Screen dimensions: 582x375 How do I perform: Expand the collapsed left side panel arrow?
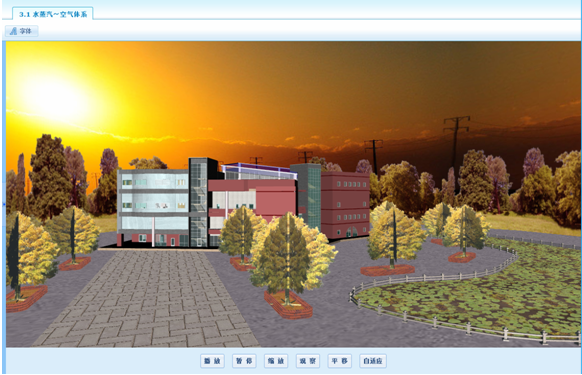(x=4, y=204)
